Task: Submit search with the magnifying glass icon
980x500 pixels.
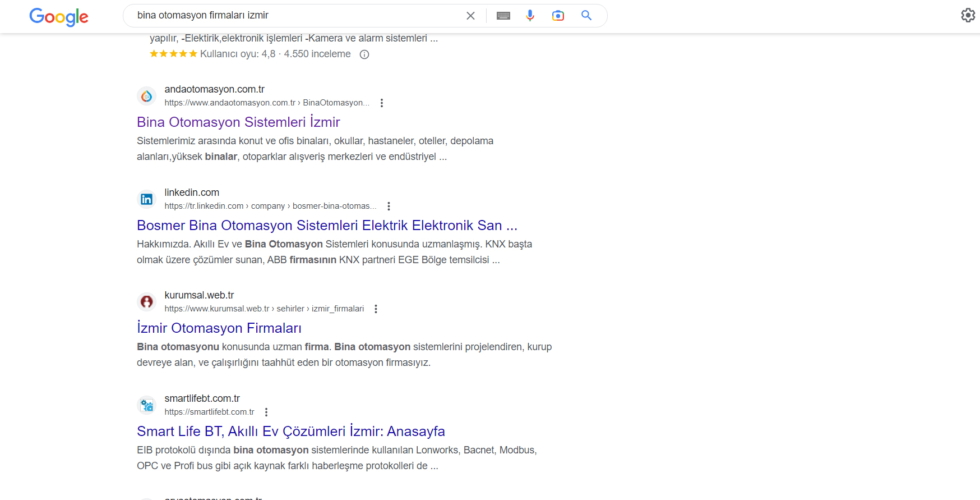Action: pos(586,16)
